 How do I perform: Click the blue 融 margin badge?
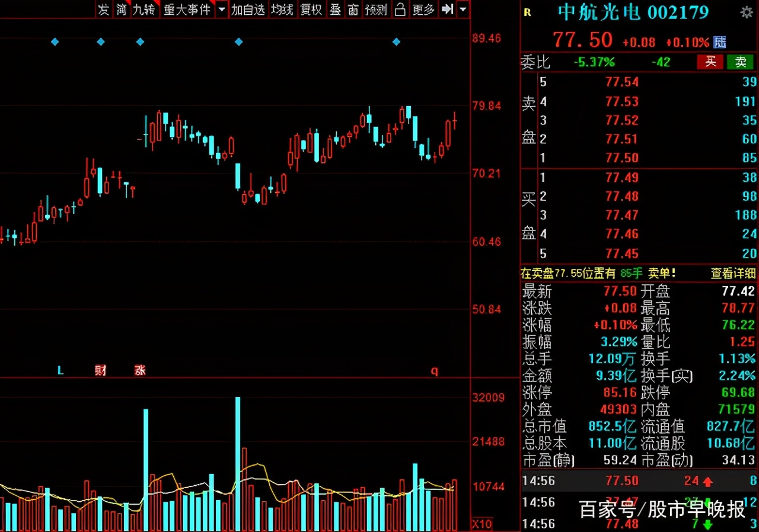[x=719, y=41]
